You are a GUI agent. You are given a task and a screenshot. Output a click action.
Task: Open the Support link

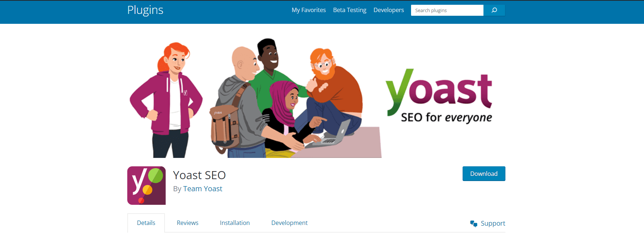[493, 223]
